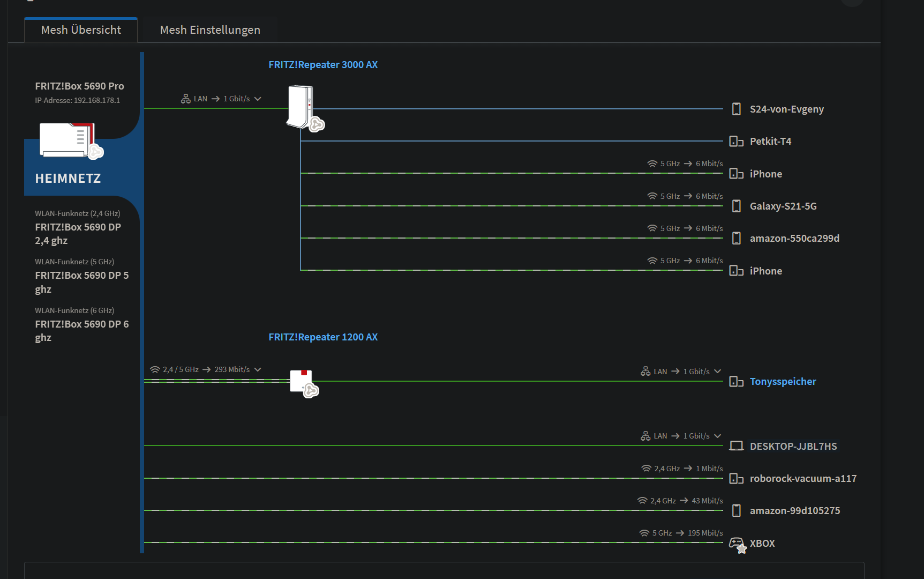Click the phone icon beside amazon-550ca299d

(737, 238)
